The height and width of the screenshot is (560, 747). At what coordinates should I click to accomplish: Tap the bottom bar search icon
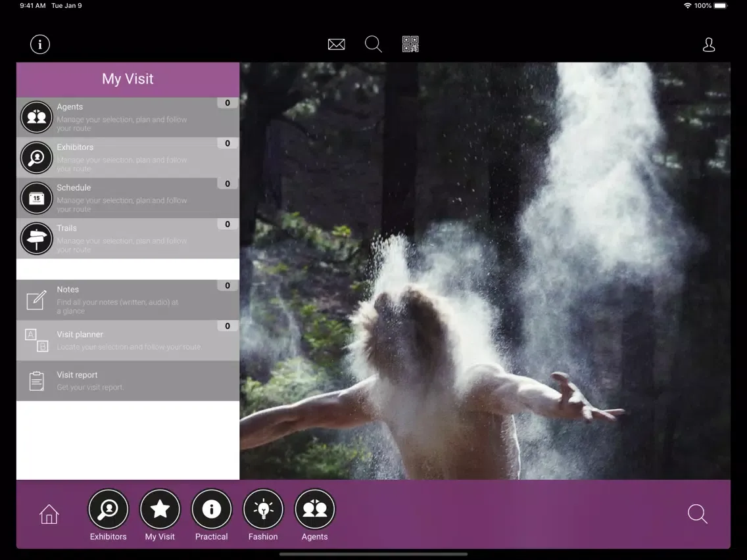(x=698, y=514)
